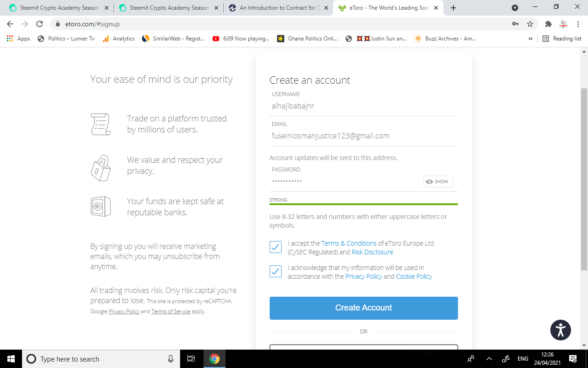Image resolution: width=588 pixels, height=368 pixels.
Task: Show the password with the eye button
Action: tap(438, 182)
